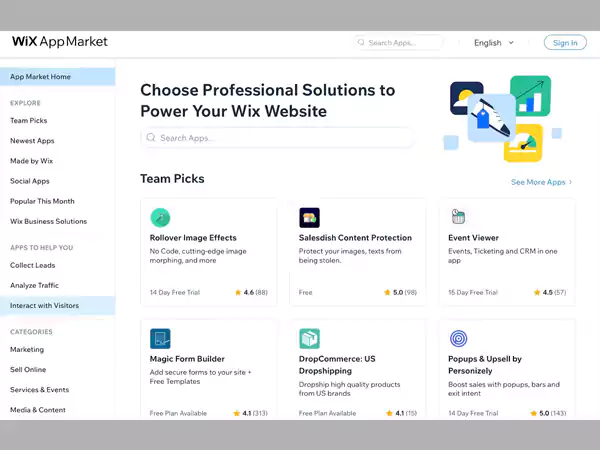Click 'Add secure forms to your site' description
Image resolution: width=600 pixels, height=450 pixels.
click(201, 377)
